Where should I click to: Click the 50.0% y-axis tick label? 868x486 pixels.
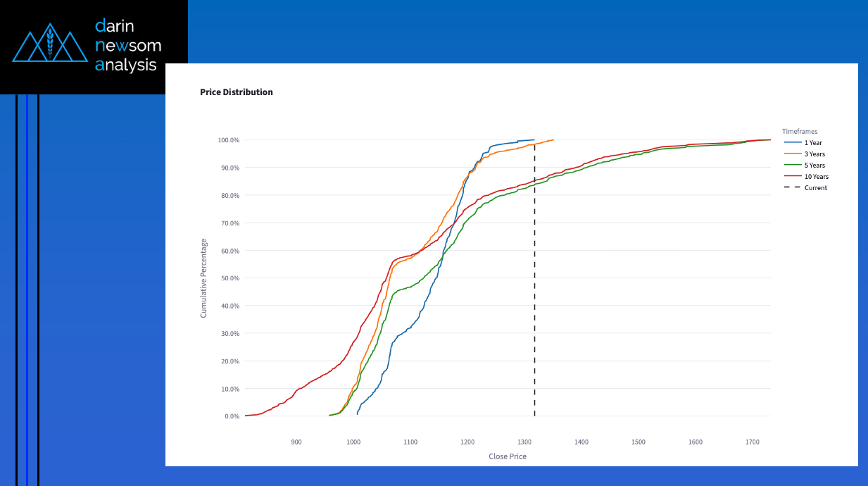(x=229, y=278)
